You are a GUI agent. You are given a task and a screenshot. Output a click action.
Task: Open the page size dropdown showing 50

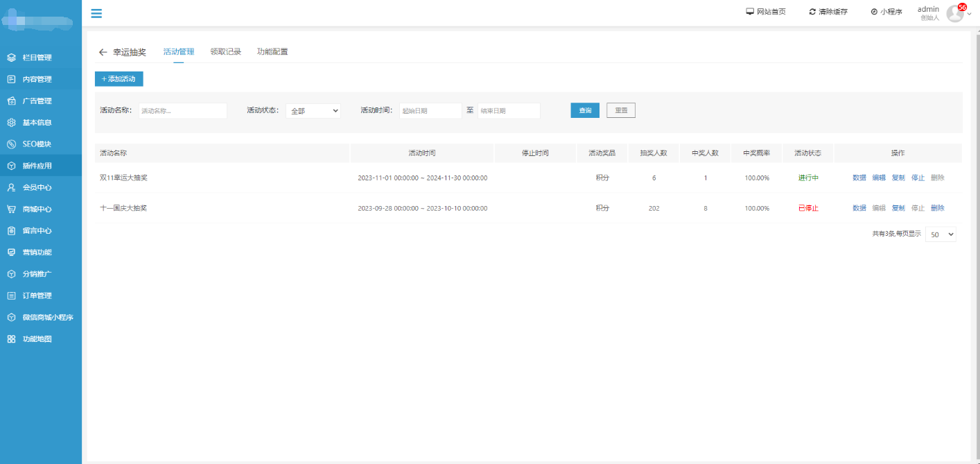pos(940,234)
